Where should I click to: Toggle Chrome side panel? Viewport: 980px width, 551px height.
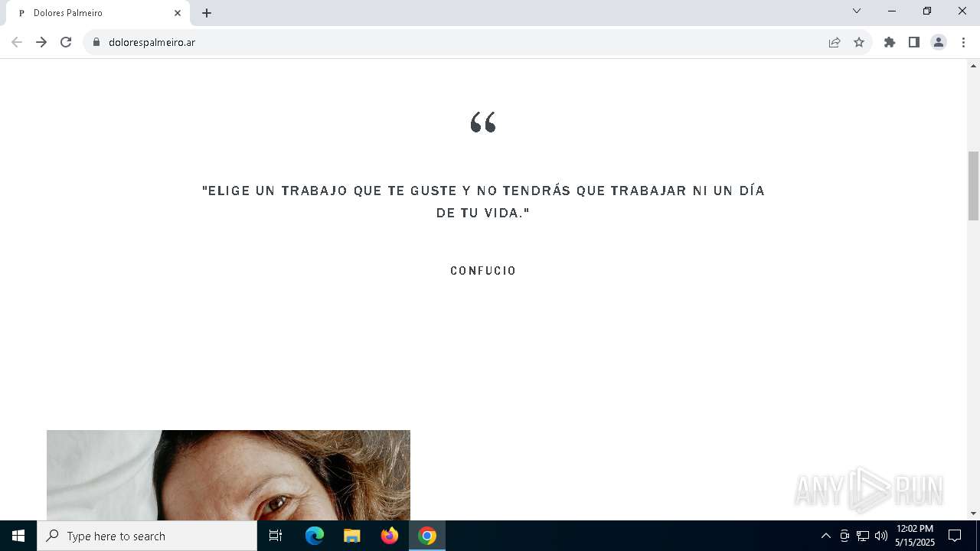coord(914,42)
